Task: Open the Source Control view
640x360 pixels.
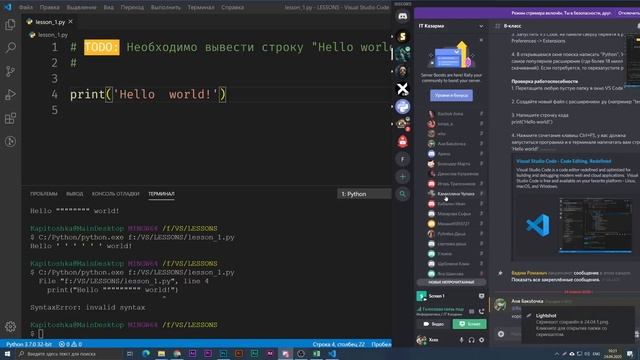Action: click(x=10, y=71)
